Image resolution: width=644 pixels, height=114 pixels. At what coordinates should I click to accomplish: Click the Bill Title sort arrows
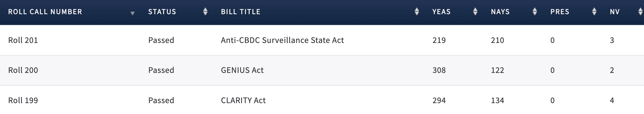[417, 11]
